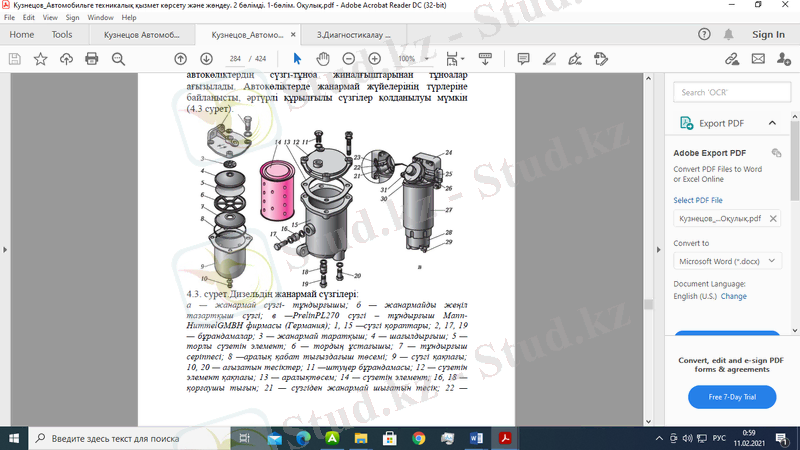Bookmark file with the star icon

[x=40, y=59]
